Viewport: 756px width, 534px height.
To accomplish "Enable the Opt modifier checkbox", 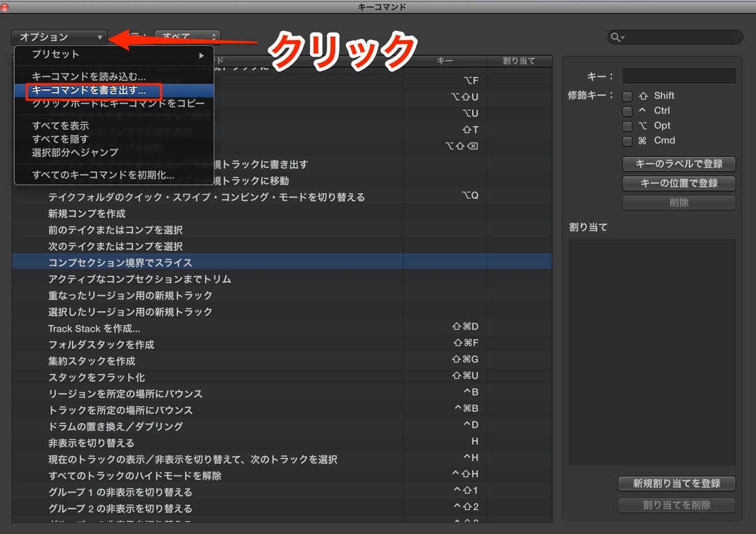I will [x=627, y=126].
